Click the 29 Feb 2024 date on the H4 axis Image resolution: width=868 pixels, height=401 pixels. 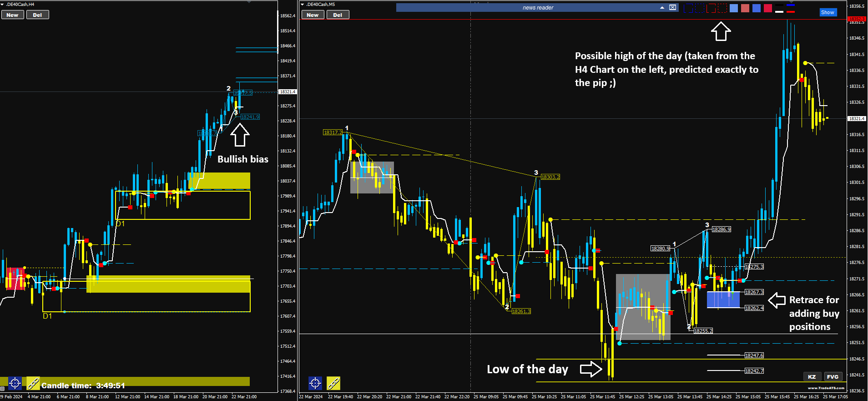11,396
